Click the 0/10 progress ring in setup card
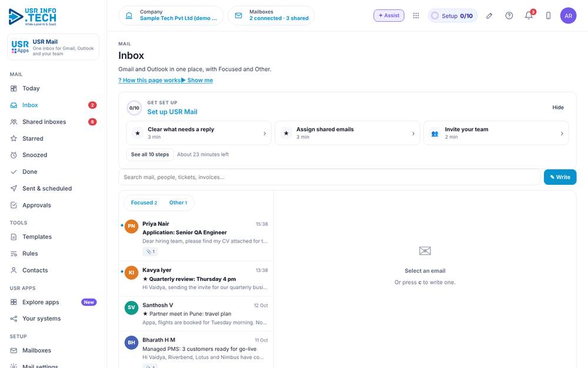Image resolution: width=588 pixels, height=368 pixels. [x=134, y=108]
